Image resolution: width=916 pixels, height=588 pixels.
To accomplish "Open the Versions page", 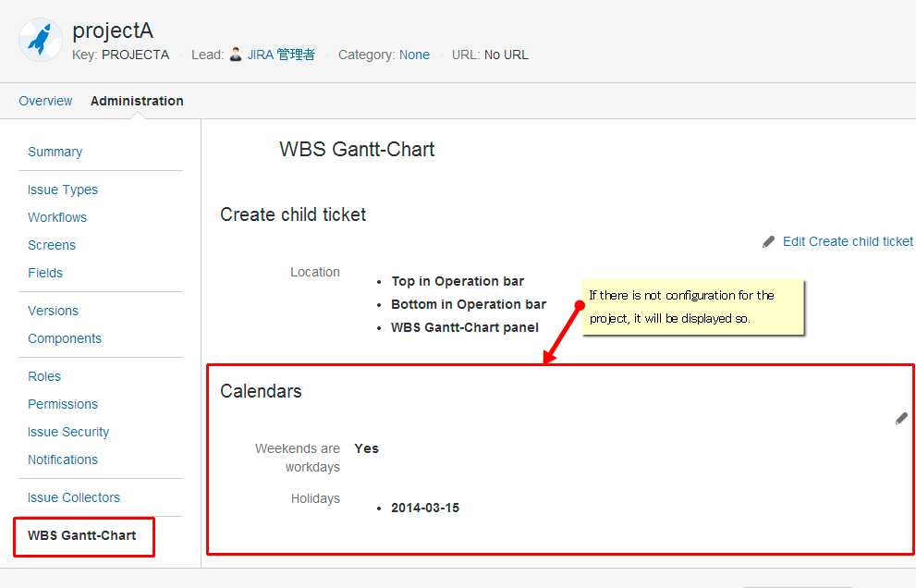I will click(53, 311).
